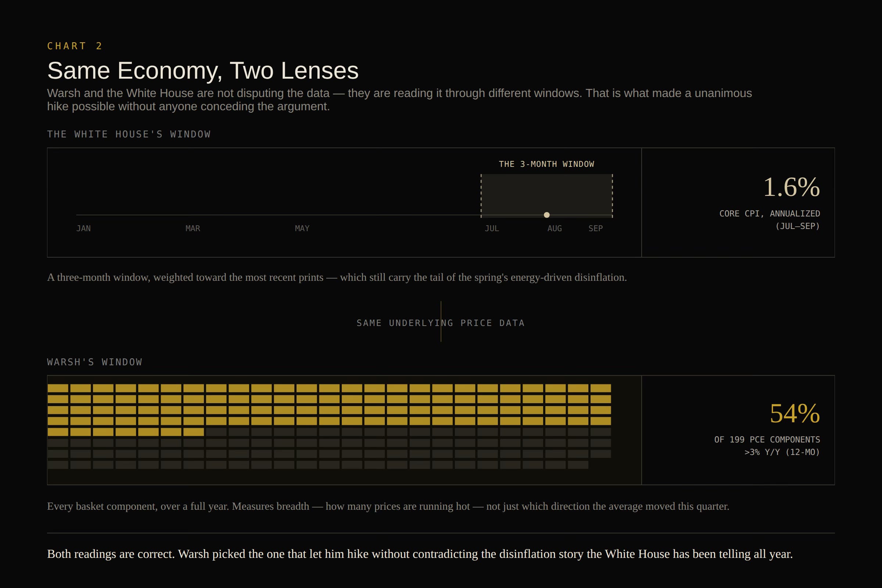Click the AUG axis label
The image size is (882, 588).
click(x=555, y=228)
